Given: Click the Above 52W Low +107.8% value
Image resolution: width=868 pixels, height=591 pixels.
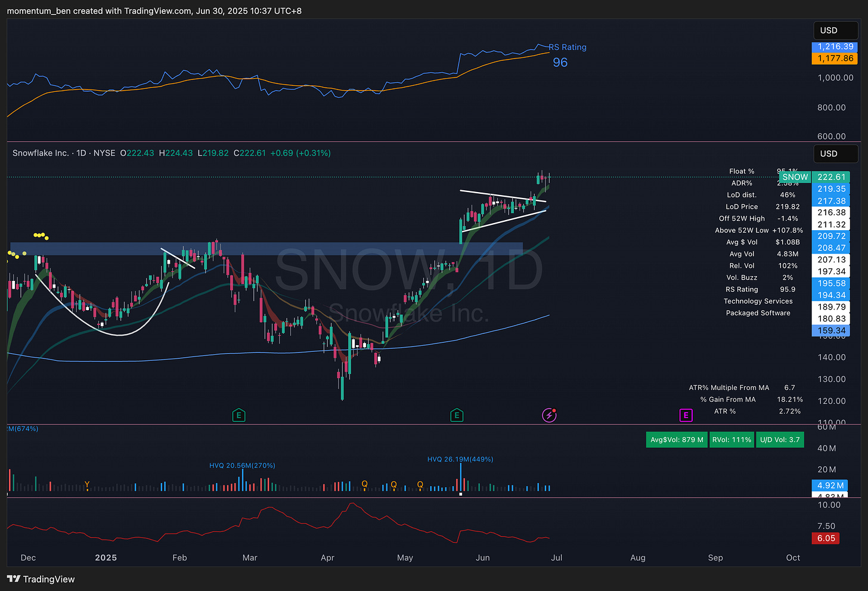Looking at the screenshot, I should point(788,230).
